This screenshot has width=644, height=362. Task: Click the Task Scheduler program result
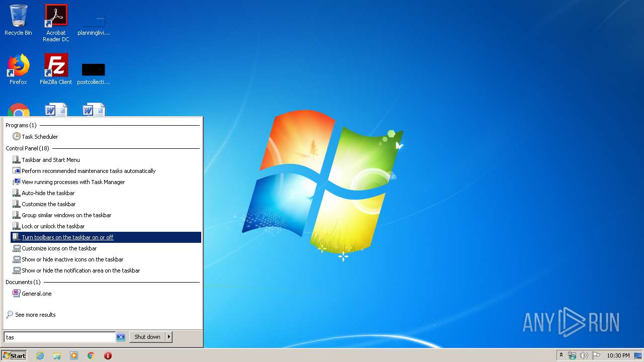coord(106,137)
